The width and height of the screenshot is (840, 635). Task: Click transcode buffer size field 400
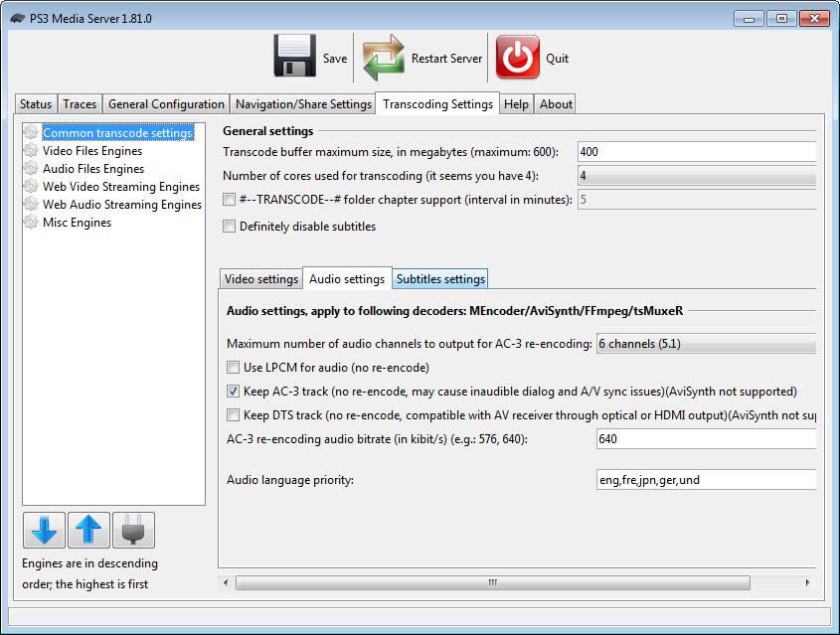pyautogui.click(x=697, y=151)
